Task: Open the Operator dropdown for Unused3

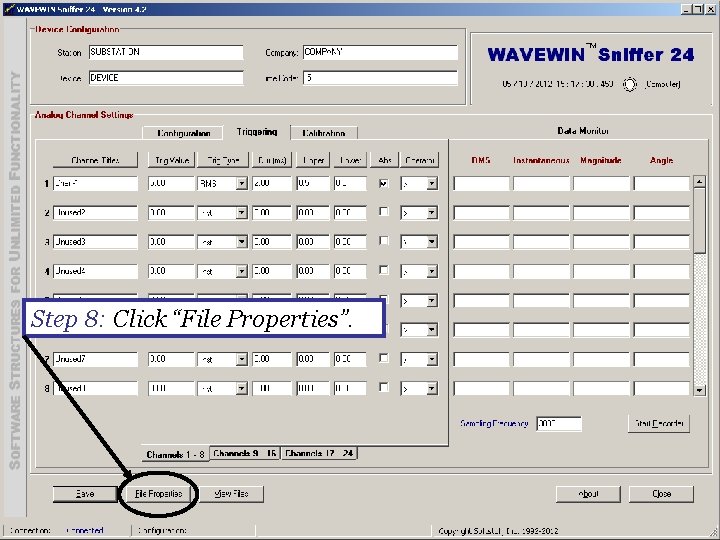Action: [x=432, y=242]
